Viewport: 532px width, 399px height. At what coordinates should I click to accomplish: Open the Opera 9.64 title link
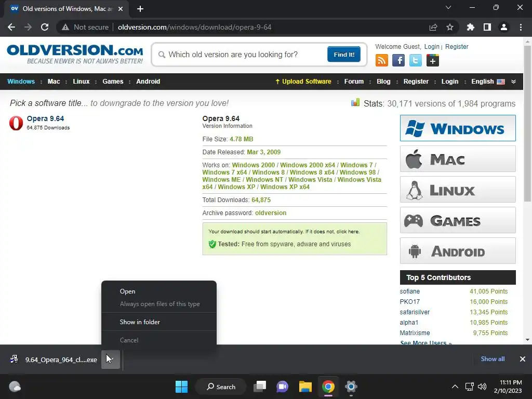(x=45, y=118)
